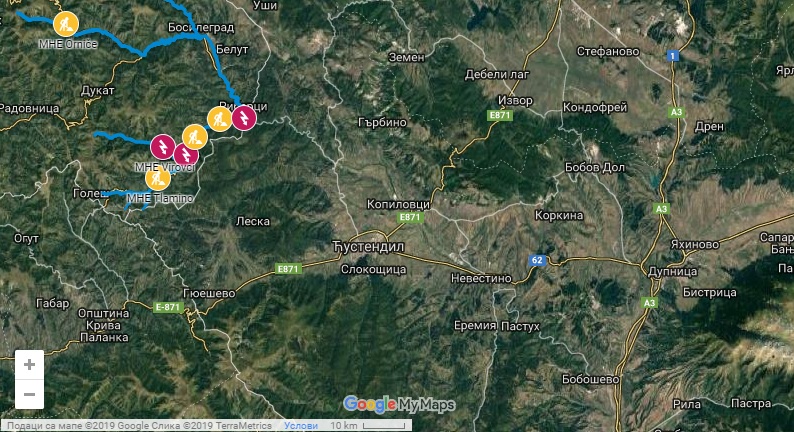Select yellow construction marker between the magenta markers
The height and width of the screenshot is (432, 794).
(x=194, y=137)
